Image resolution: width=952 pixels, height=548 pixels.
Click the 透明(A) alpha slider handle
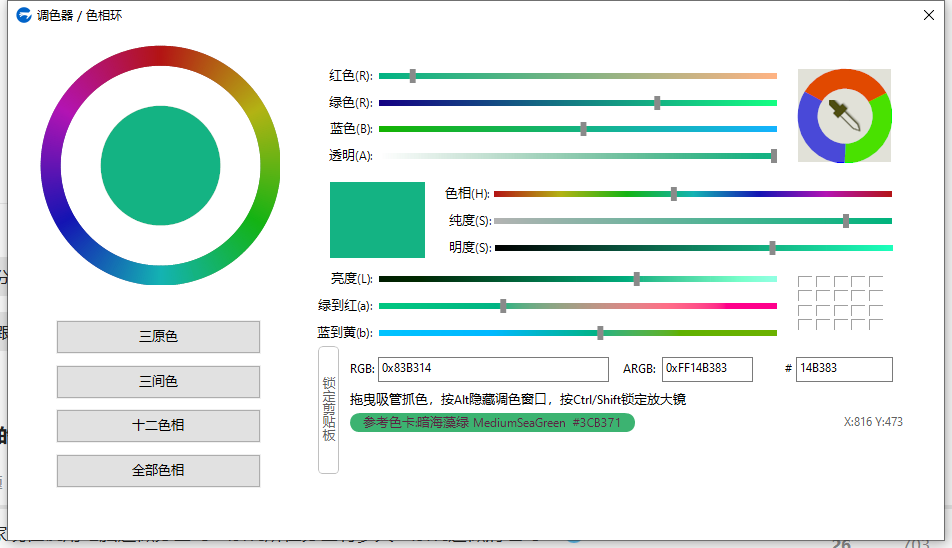click(774, 155)
